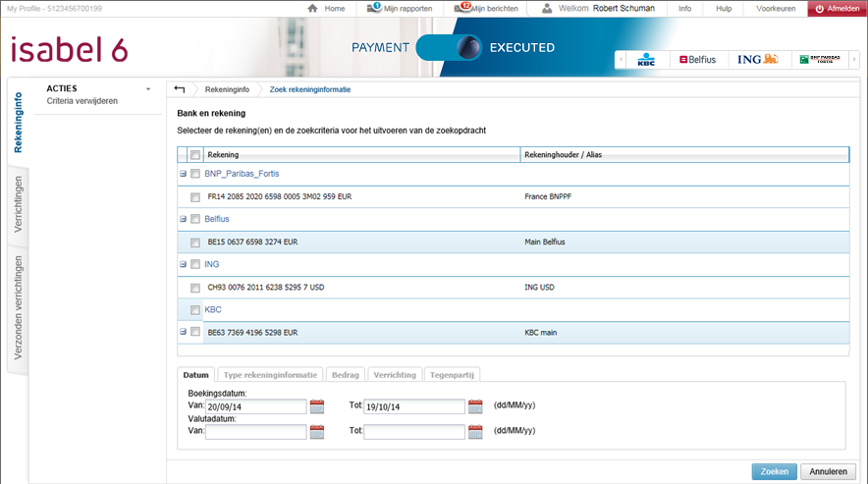Viewport: 868px width, 484px height.
Task: Click Criteria verwijderen link
Action: tap(82, 101)
